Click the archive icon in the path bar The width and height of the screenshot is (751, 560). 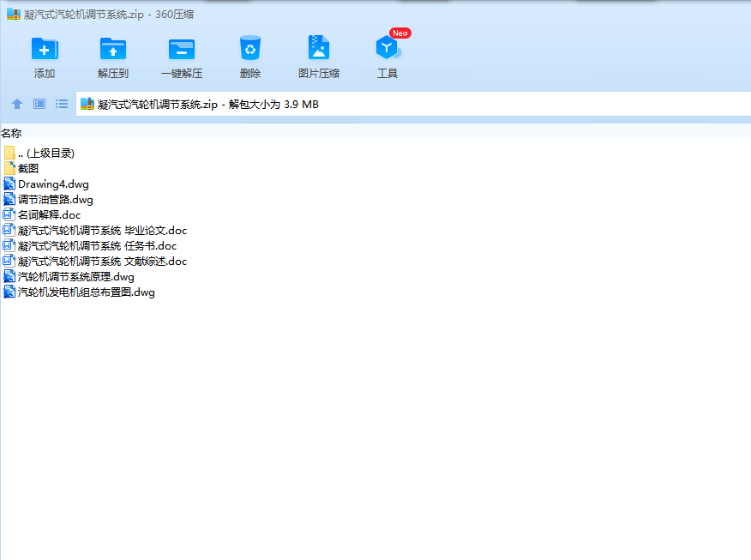point(87,104)
